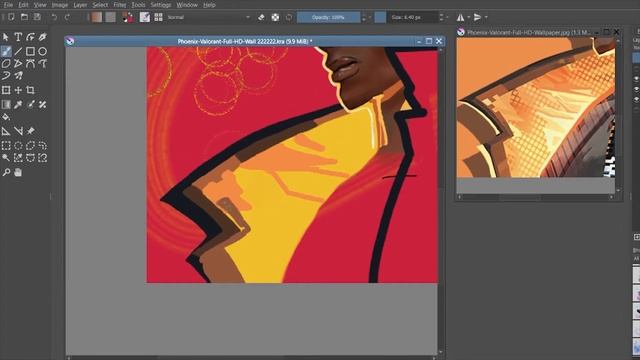Viewport: 640px width, 360px height.
Task: Select the Magnetic Selection tool
Action: click(42, 158)
